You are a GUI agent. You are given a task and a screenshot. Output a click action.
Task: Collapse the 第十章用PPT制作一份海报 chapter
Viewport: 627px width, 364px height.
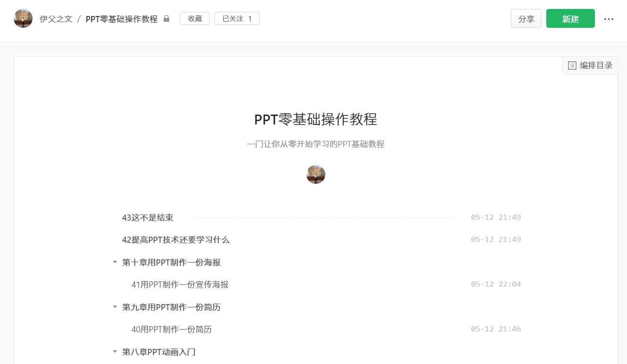pos(114,262)
